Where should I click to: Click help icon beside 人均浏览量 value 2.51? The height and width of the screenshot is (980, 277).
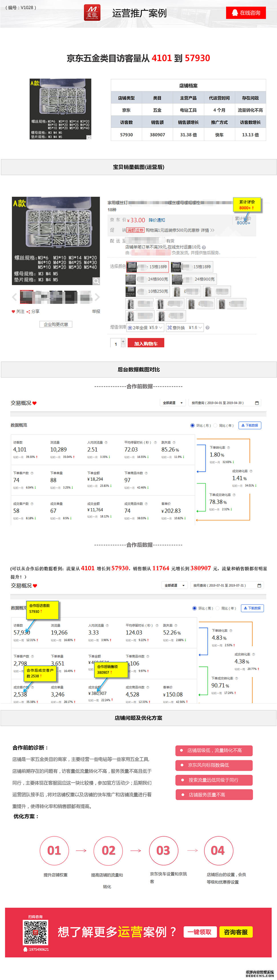pos(106,442)
